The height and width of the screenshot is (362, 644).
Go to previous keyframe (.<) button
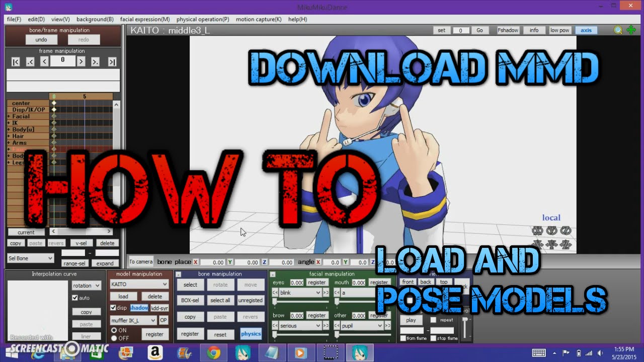[30, 61]
